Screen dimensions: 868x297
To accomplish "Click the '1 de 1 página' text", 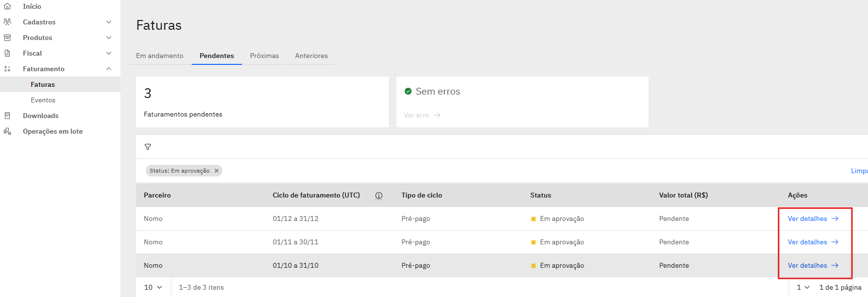I will 840,287.
